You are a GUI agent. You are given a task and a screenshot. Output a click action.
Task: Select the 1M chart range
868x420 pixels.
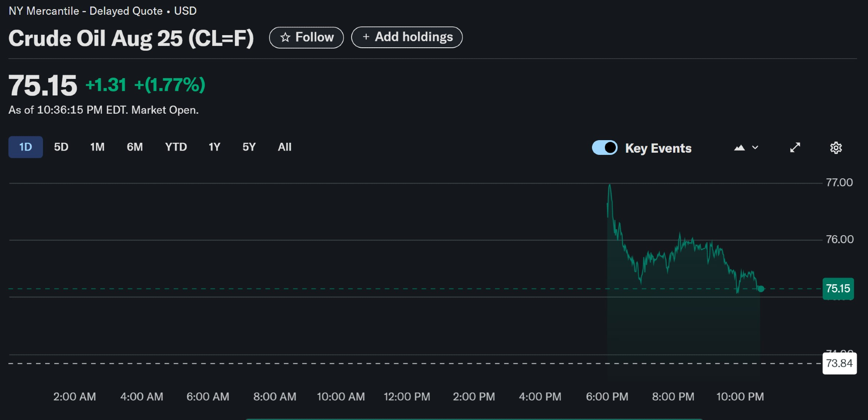97,147
